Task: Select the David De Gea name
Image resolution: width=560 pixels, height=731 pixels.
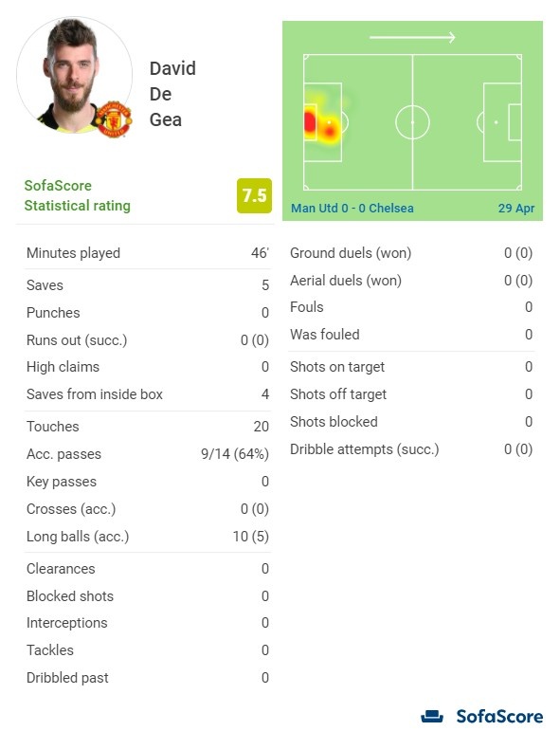Action: pos(172,94)
